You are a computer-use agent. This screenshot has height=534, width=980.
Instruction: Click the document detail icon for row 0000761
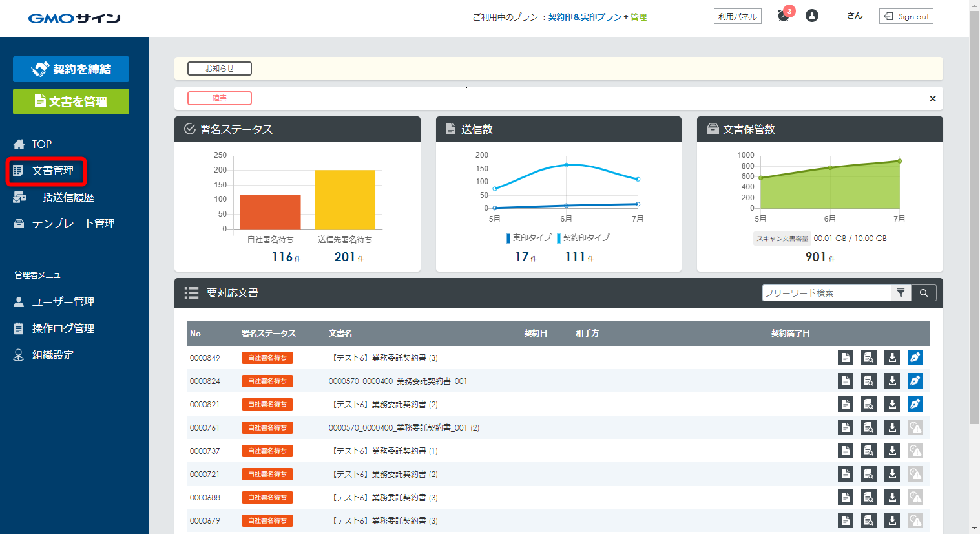click(x=845, y=427)
